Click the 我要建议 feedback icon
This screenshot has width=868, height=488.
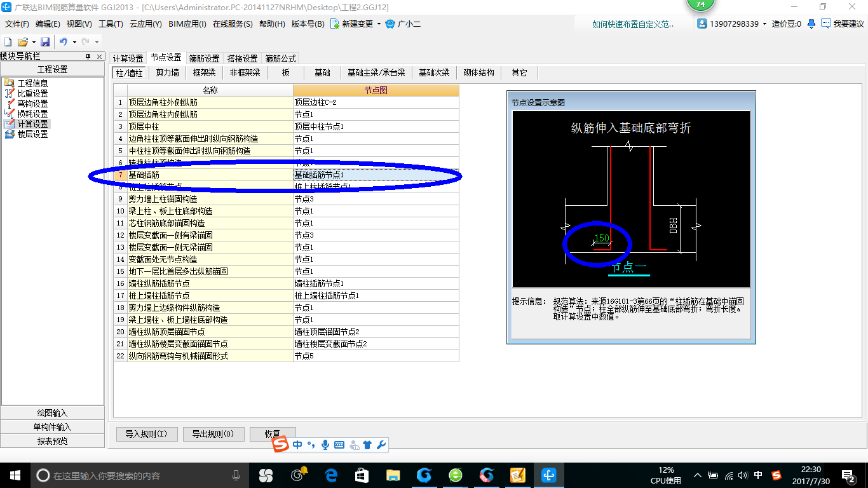pyautogui.click(x=826, y=24)
